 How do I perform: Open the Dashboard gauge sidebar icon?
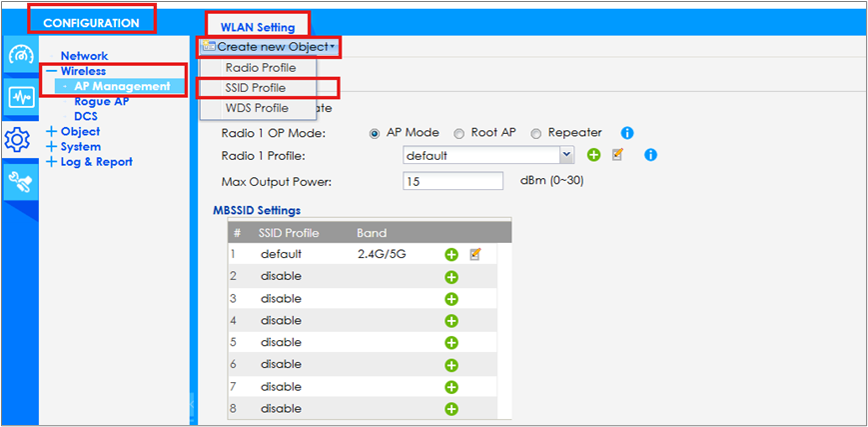21,55
